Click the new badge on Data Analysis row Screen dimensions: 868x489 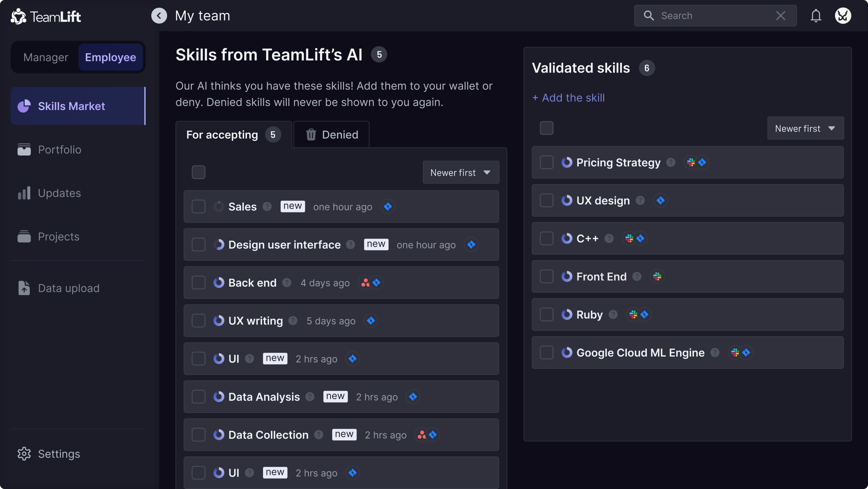click(x=335, y=396)
